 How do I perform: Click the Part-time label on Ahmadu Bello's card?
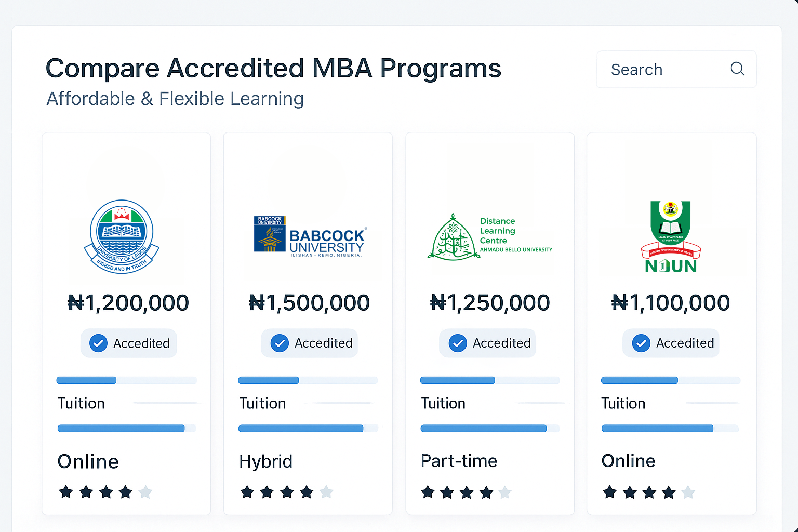[x=459, y=461]
